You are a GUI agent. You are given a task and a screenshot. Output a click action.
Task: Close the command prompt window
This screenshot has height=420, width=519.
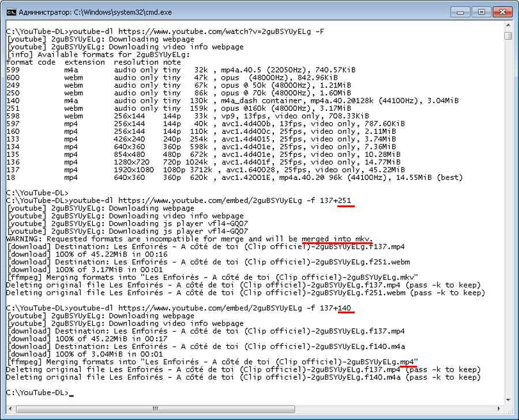[502, 12]
